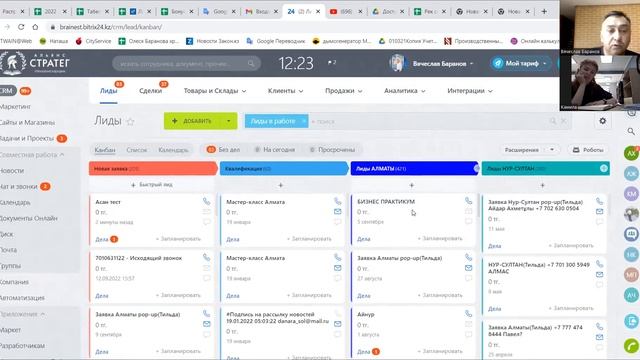
Task: Phone icon on Заявка Нур-Султан pop-up card
Action: (x=599, y=201)
